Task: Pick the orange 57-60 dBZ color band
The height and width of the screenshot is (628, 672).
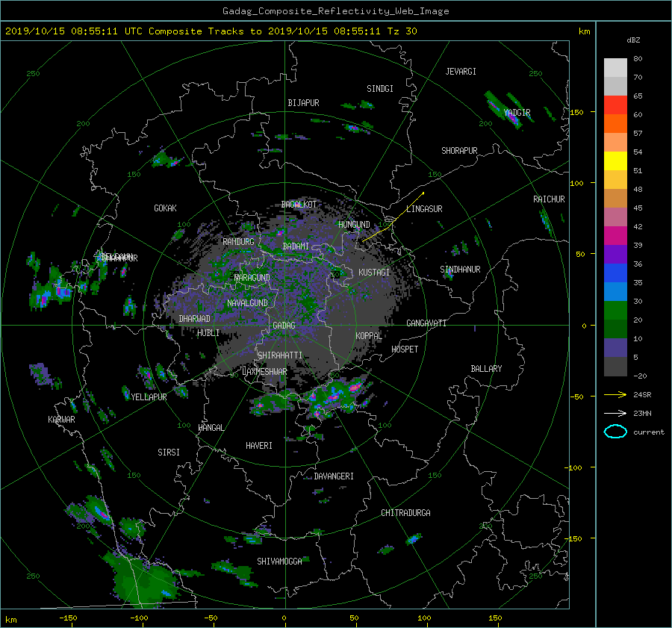Action: pos(615,123)
